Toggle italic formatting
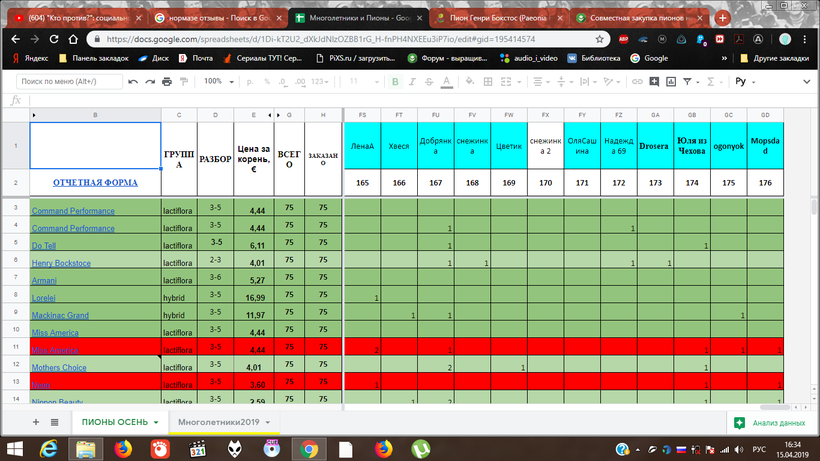 [x=412, y=81]
